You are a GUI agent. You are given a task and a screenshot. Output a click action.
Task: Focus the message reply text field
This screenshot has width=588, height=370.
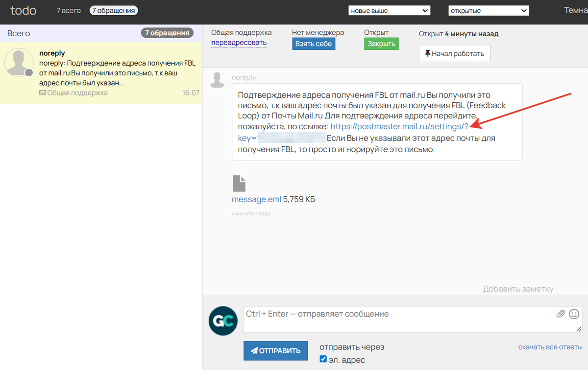click(397, 319)
